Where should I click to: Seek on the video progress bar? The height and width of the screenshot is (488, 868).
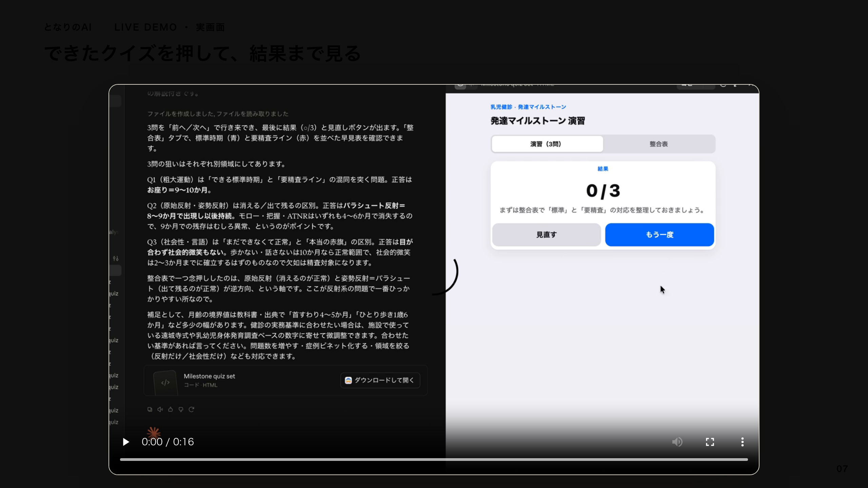click(434, 460)
